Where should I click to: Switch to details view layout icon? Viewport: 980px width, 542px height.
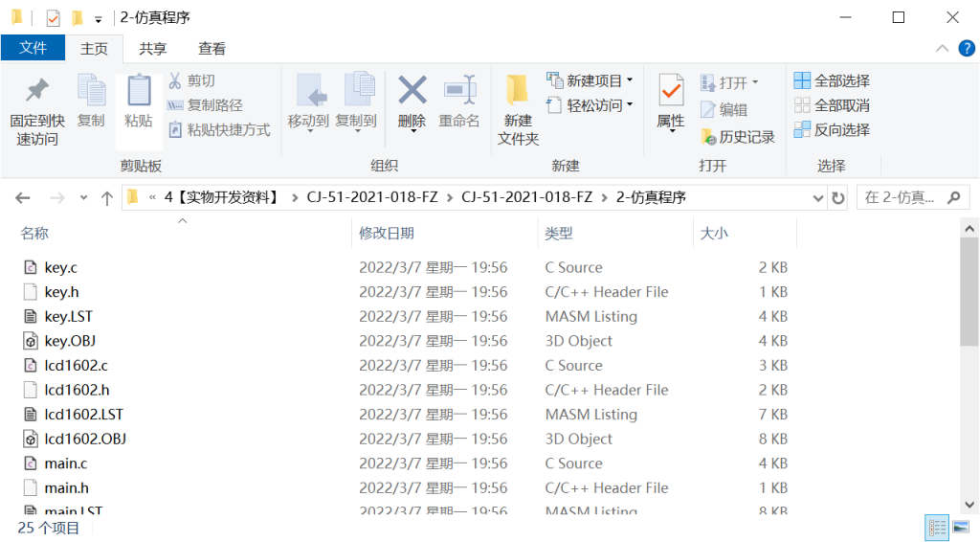pos(937,528)
